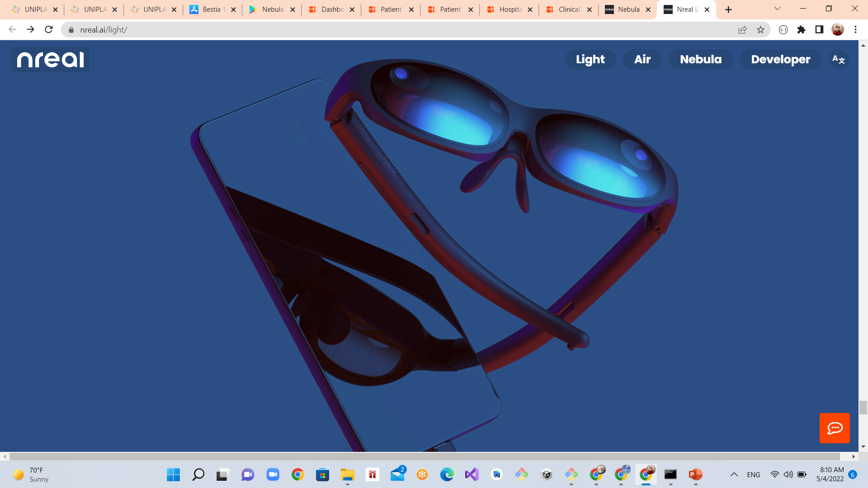
Task: Launch Zoom from the taskbar
Action: tap(273, 475)
